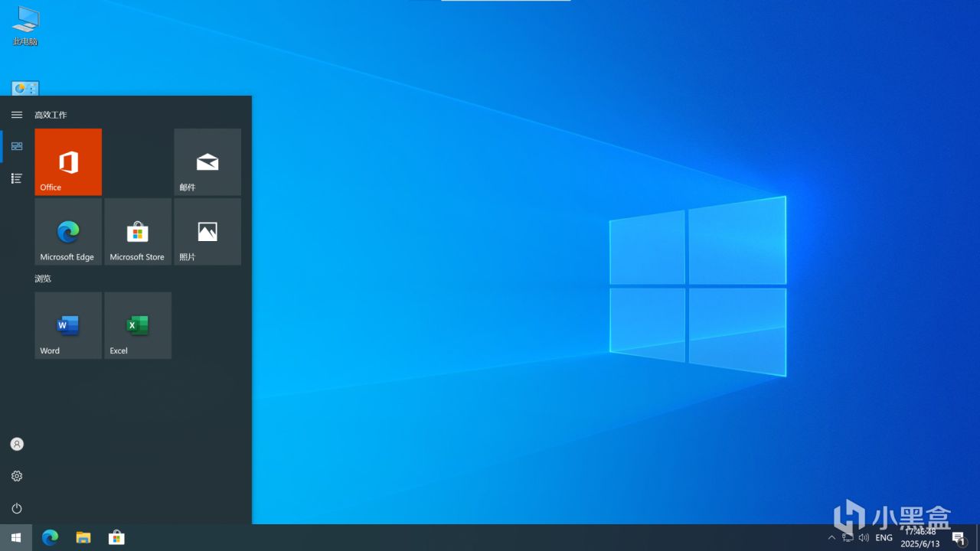980x551 pixels.
Task: Open File Explorer from the taskbar
Action: pos(83,538)
